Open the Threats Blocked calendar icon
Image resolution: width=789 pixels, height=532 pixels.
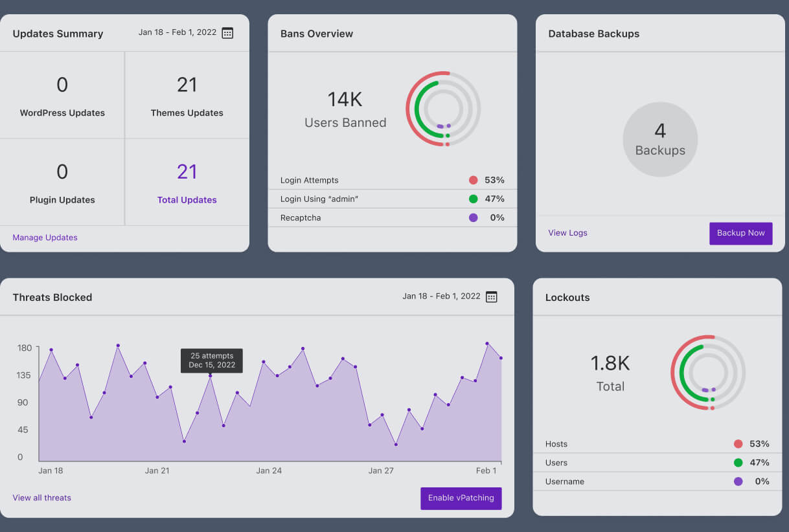pos(492,297)
